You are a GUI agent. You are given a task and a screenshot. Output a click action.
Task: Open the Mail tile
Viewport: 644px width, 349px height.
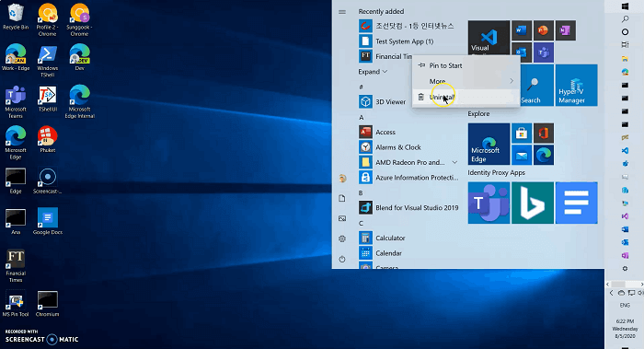(522, 155)
